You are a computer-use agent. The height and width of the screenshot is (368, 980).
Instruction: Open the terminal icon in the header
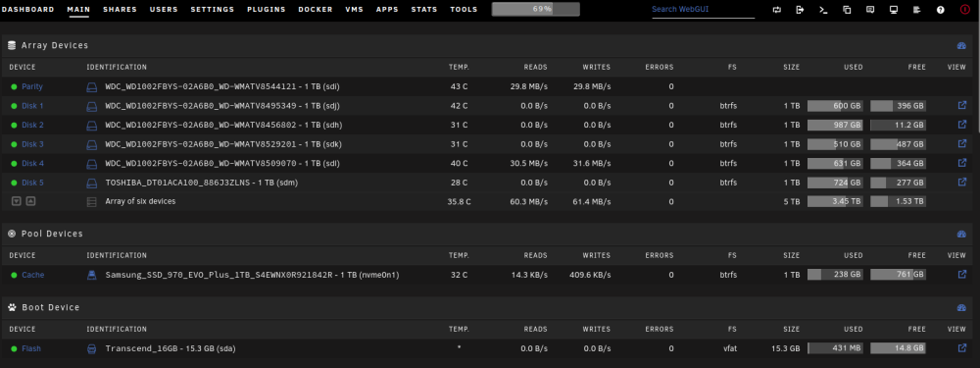click(824, 10)
